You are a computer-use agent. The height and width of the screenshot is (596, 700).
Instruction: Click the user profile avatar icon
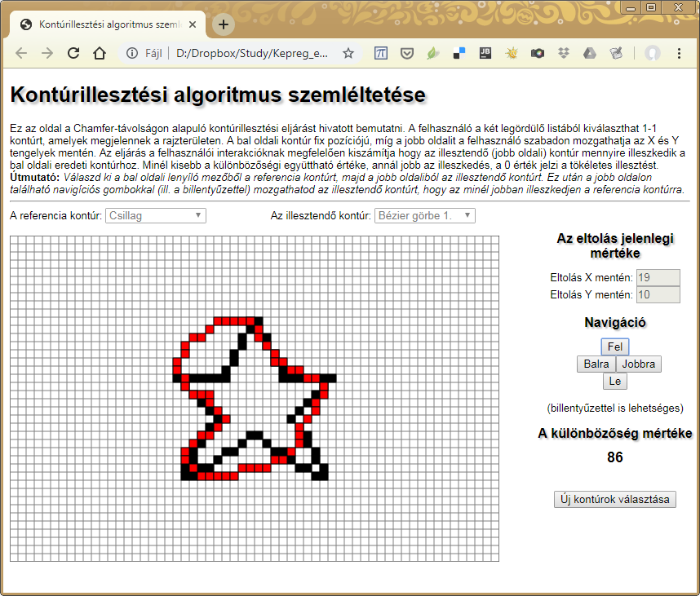tap(652, 54)
